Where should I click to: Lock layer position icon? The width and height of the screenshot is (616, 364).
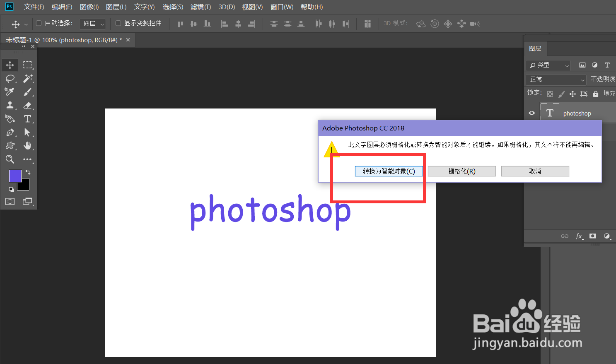pyautogui.click(x=573, y=94)
